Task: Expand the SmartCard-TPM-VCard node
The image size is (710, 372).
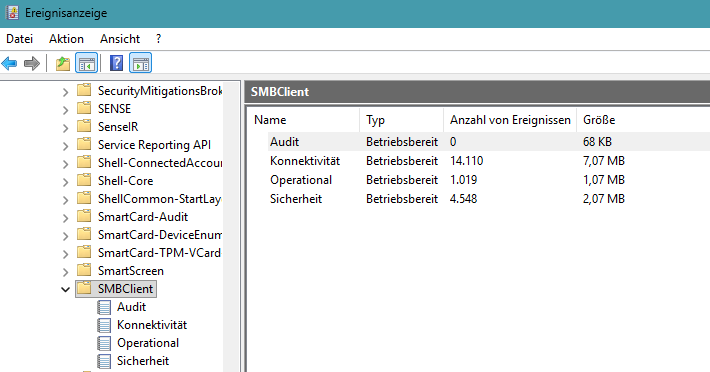Action: tap(65, 254)
